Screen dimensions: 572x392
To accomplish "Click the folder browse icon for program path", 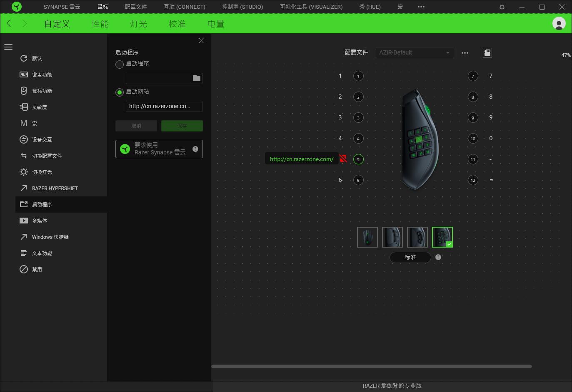I will (x=197, y=78).
